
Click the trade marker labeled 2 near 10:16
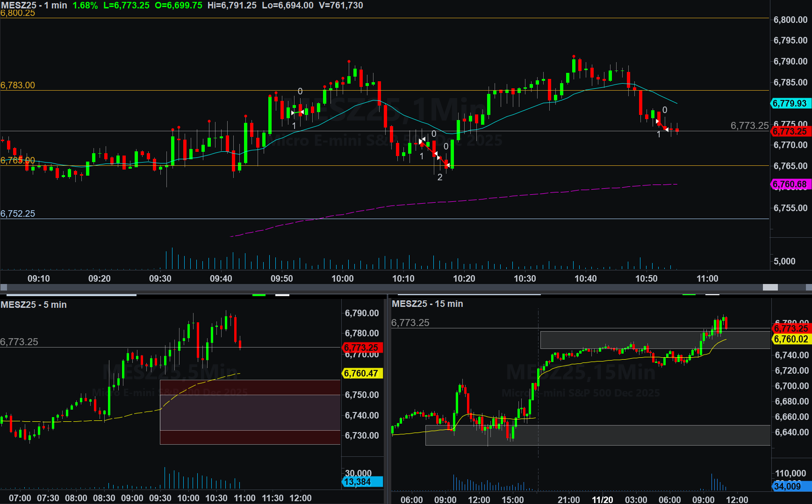tap(440, 177)
